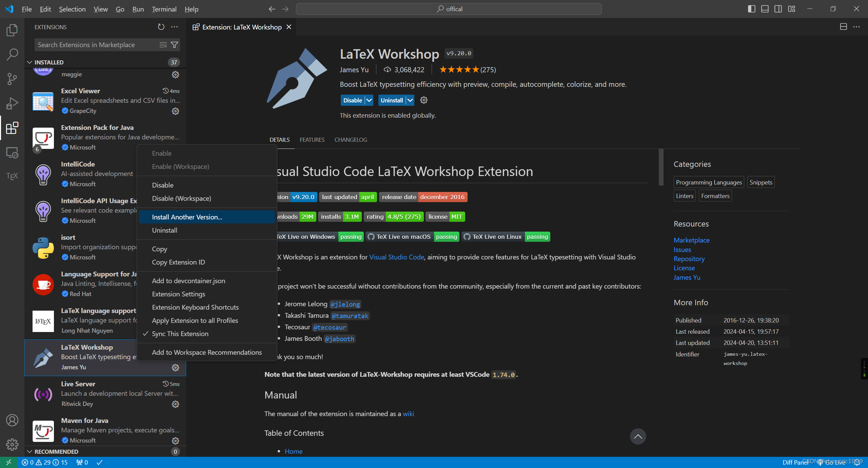Toggle the bottom panel layout button

coord(765,9)
